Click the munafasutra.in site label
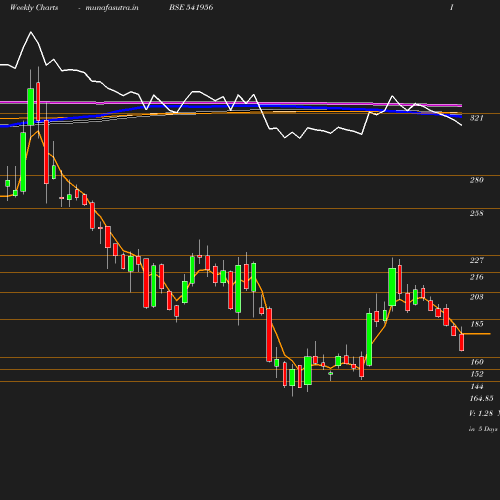Viewport: 500px width, 500px height. [x=112, y=7]
